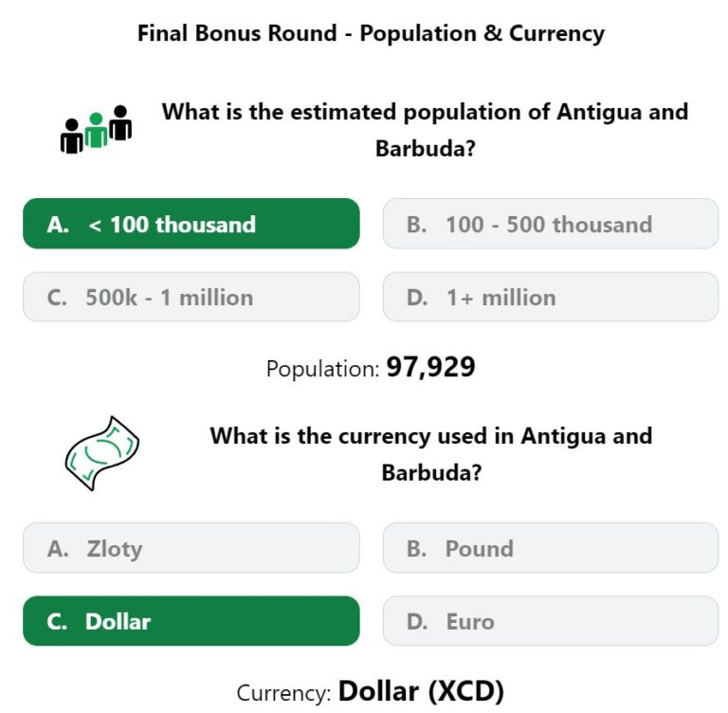The width and height of the screenshot is (728, 713).
Task: Click the three-people population icon
Action: pos(96,129)
